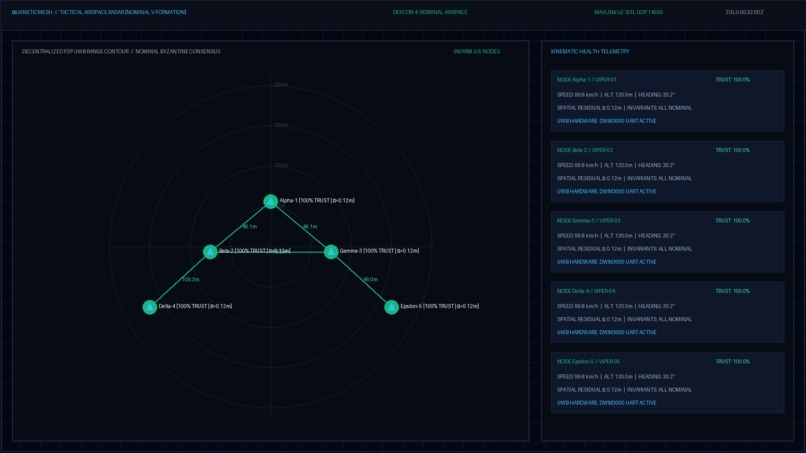Click distance label between Alpha-1 and Gamma-3

point(310,227)
